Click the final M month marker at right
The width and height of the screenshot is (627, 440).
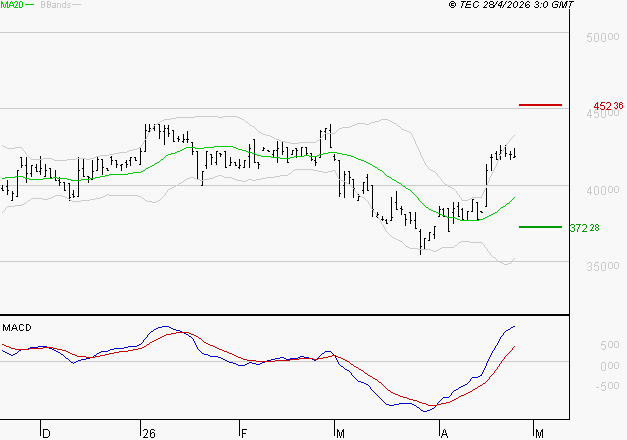pyautogui.click(x=540, y=433)
